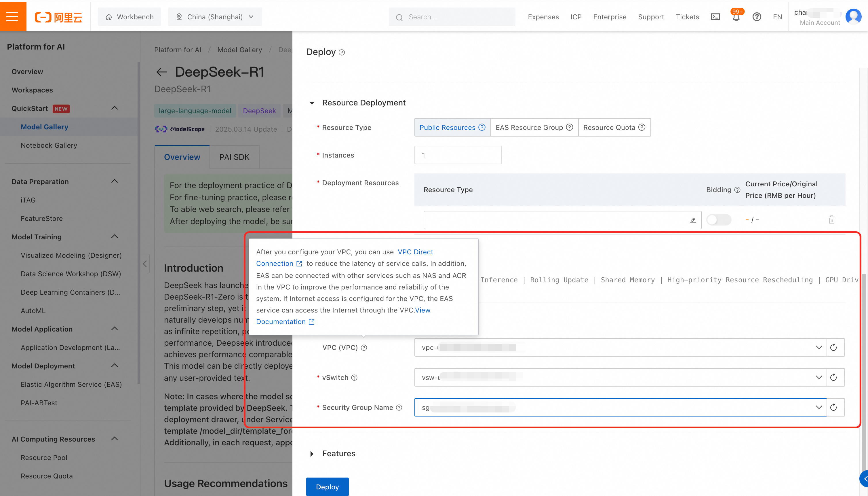Screen dimensions: 868x496
Task: Refresh the VPC list
Action: click(x=834, y=347)
